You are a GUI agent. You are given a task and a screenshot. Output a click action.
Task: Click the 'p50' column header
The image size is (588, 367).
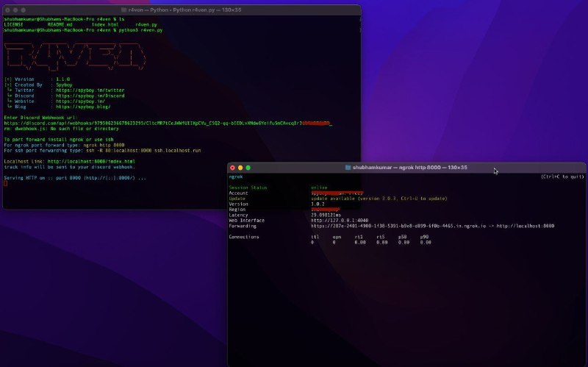coord(402,237)
